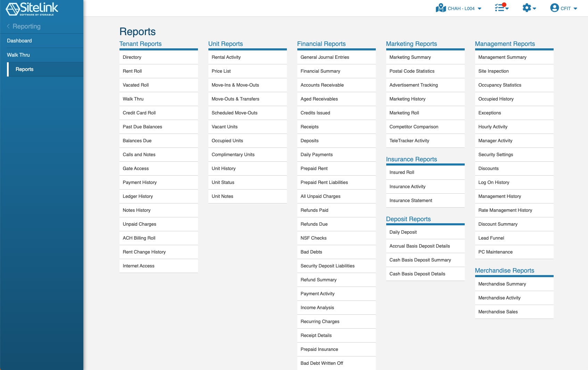Image resolution: width=588 pixels, height=370 pixels.
Task: Go to Dashboard in the sidebar
Action: [x=19, y=41]
